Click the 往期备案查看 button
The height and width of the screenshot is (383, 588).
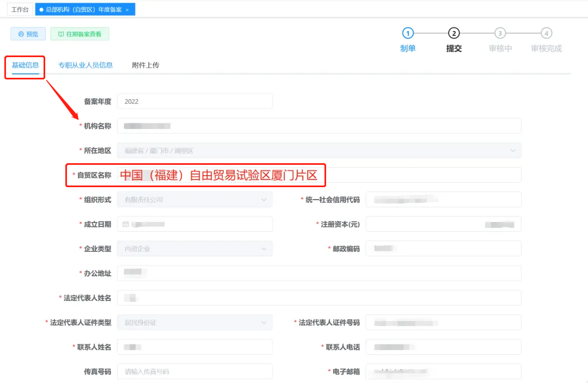click(80, 34)
